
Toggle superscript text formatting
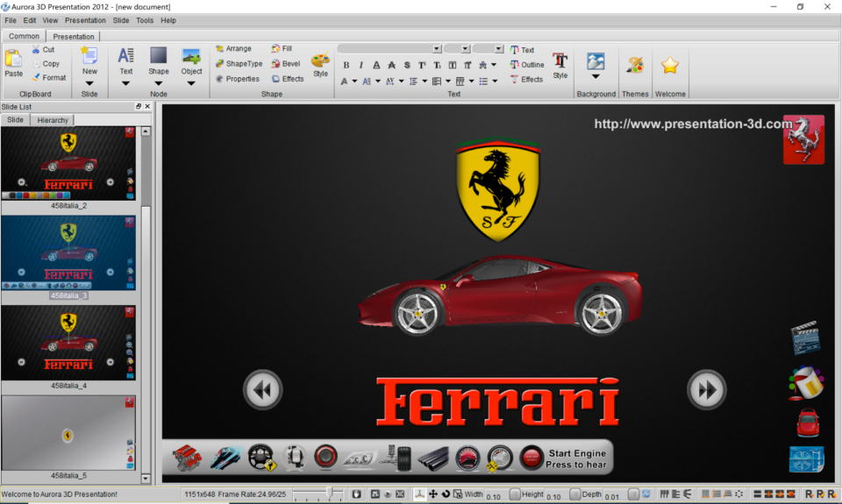pos(422,65)
